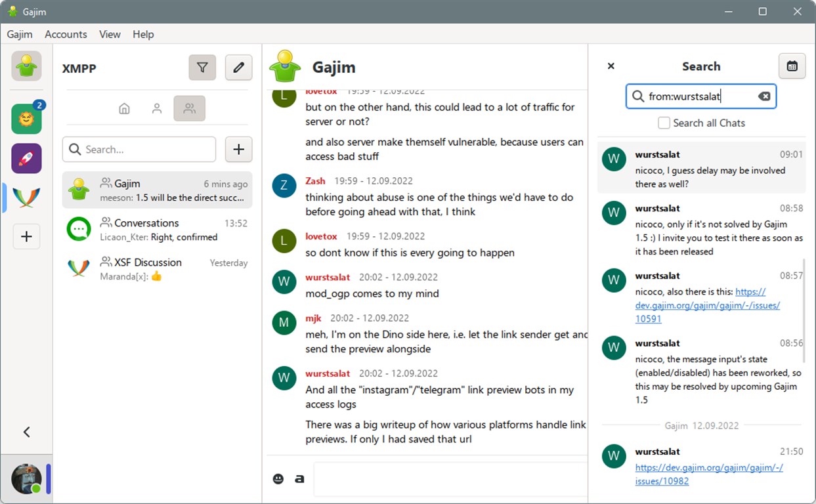Click wurstsalat avatar on 21:50 search result

tap(614, 456)
